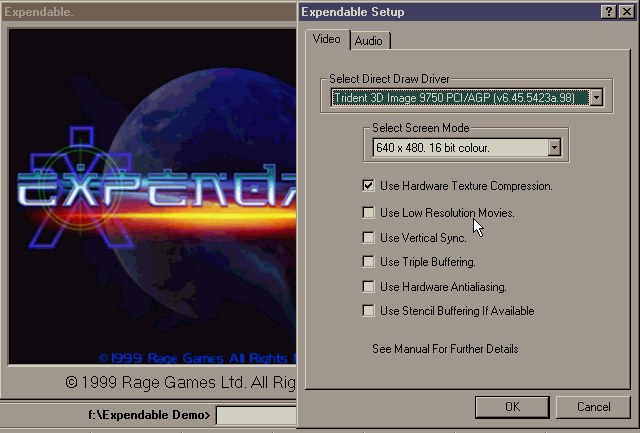This screenshot has width=640, height=433.
Task: Turn on Use Triple Buffering
Action: pyautogui.click(x=368, y=262)
